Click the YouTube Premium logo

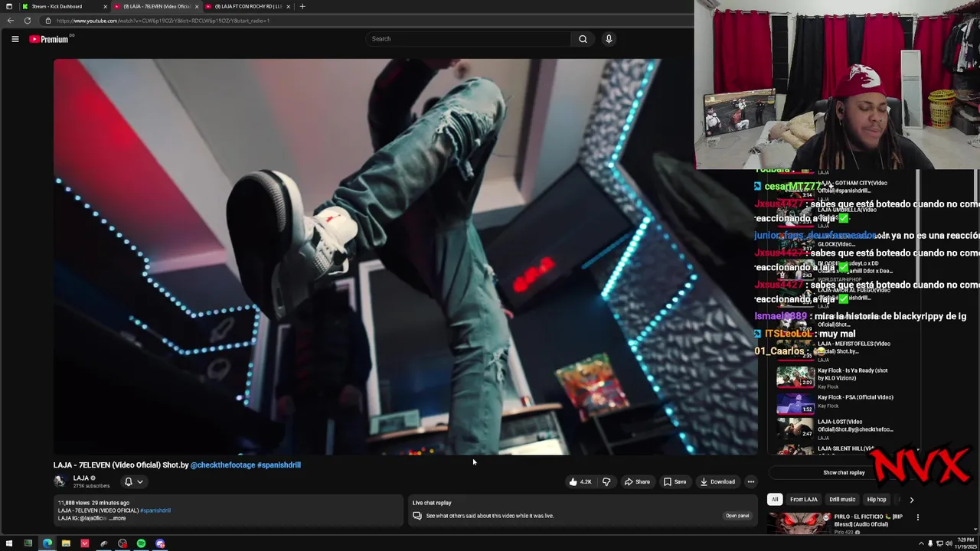click(50, 39)
